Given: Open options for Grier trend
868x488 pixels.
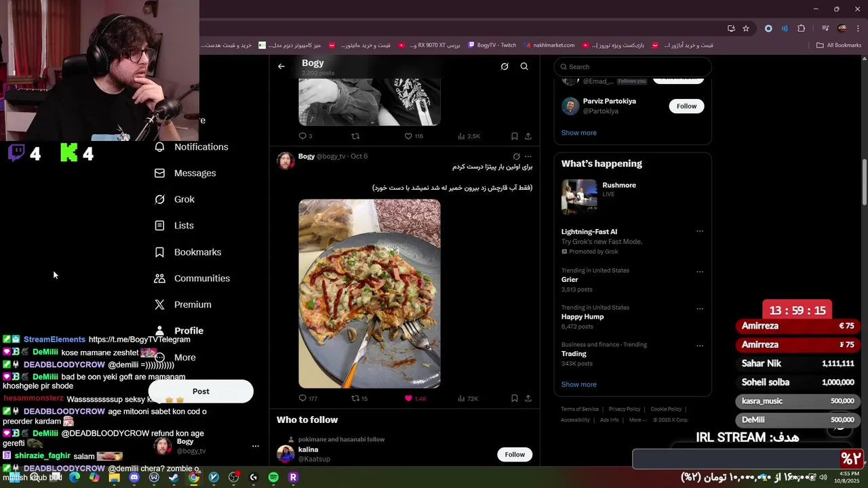Looking at the screenshot, I should 700,272.
